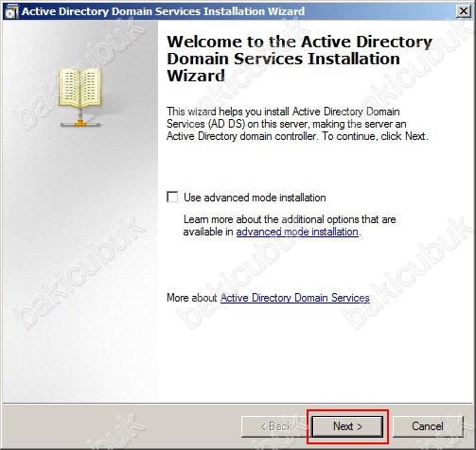This screenshot has width=476, height=450.
Task: Open the Active Directory Domain Services link
Action: 295,298
